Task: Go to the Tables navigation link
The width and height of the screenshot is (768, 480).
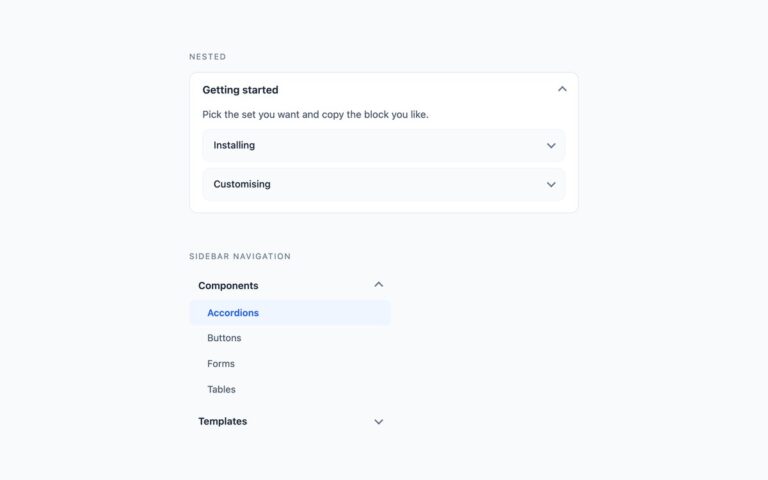Action: click(221, 389)
